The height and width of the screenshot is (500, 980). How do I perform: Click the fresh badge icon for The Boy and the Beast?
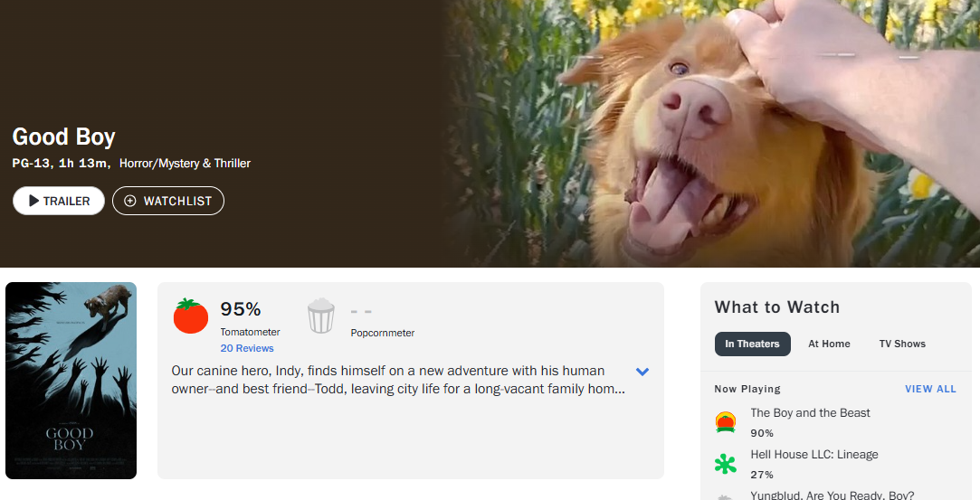(x=725, y=422)
